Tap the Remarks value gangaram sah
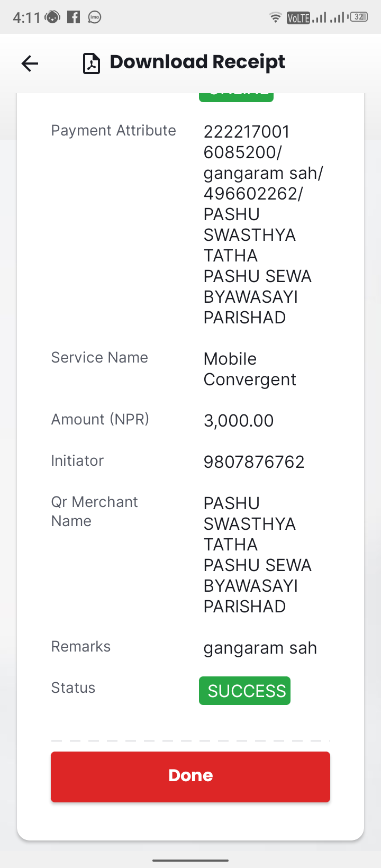 (260, 648)
